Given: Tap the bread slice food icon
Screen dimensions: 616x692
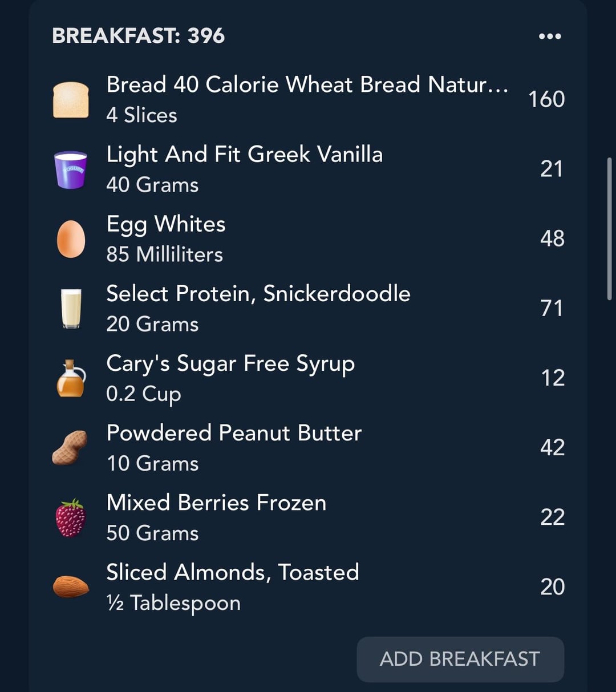Looking at the screenshot, I should click(x=71, y=100).
